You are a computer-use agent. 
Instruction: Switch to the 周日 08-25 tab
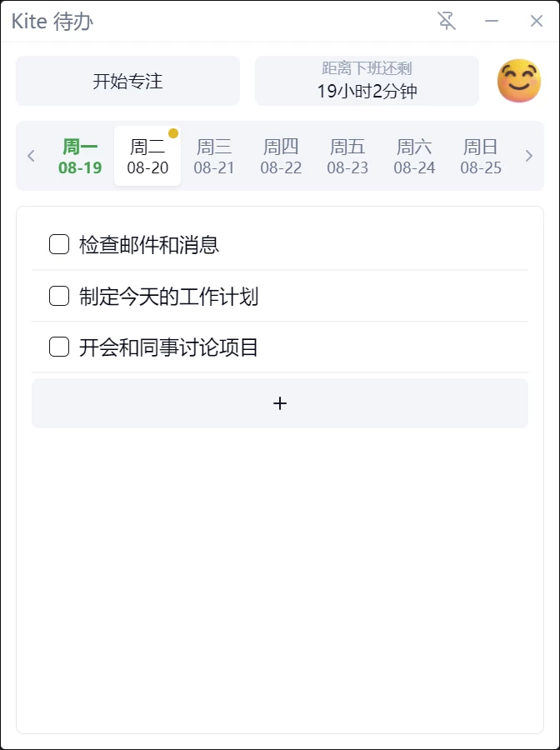[480, 156]
